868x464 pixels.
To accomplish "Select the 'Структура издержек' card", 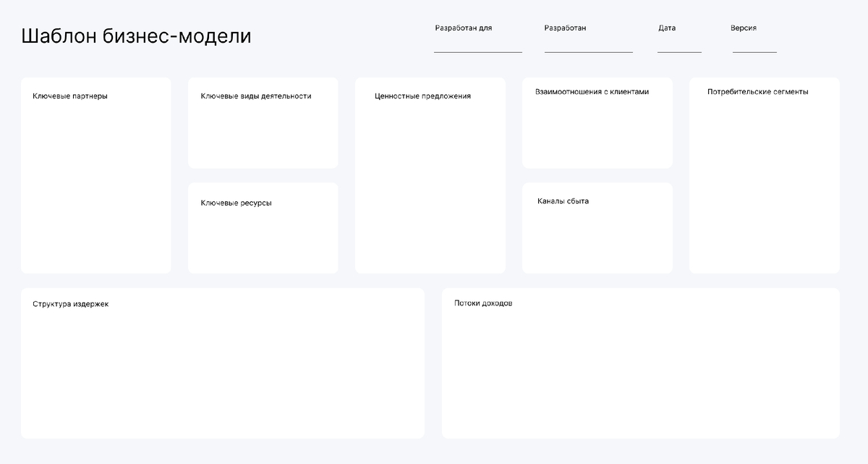I will [223, 363].
